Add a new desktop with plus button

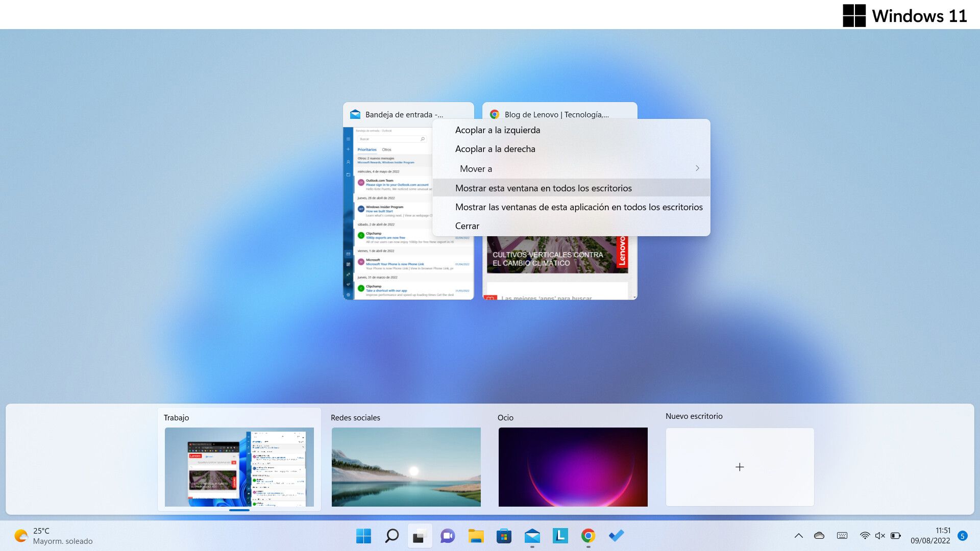[740, 467]
